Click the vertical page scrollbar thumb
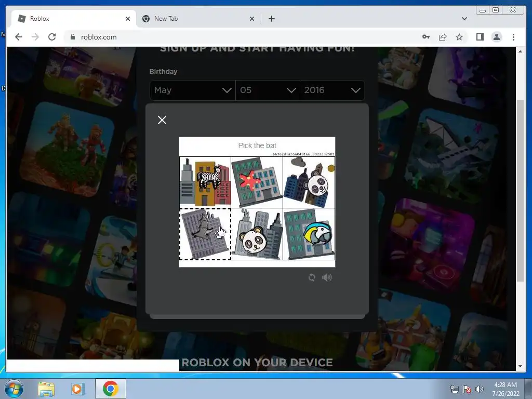The width and height of the screenshot is (532, 399). click(520, 190)
